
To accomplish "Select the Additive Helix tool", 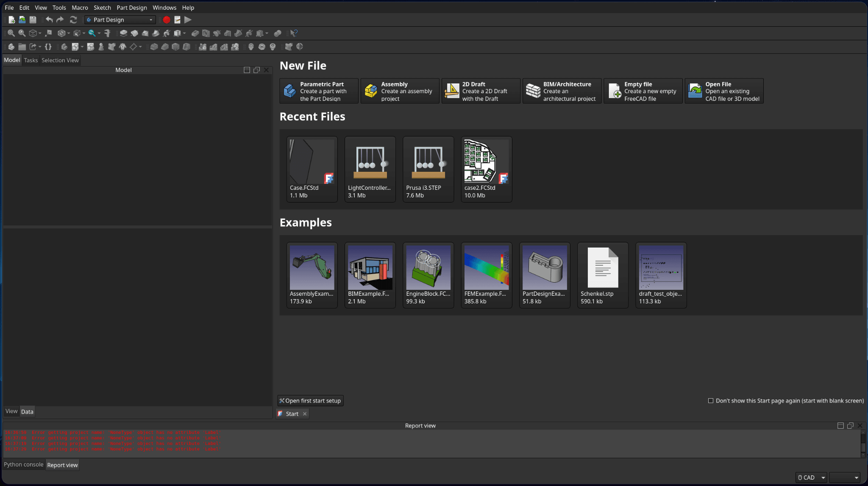I will [167, 33].
